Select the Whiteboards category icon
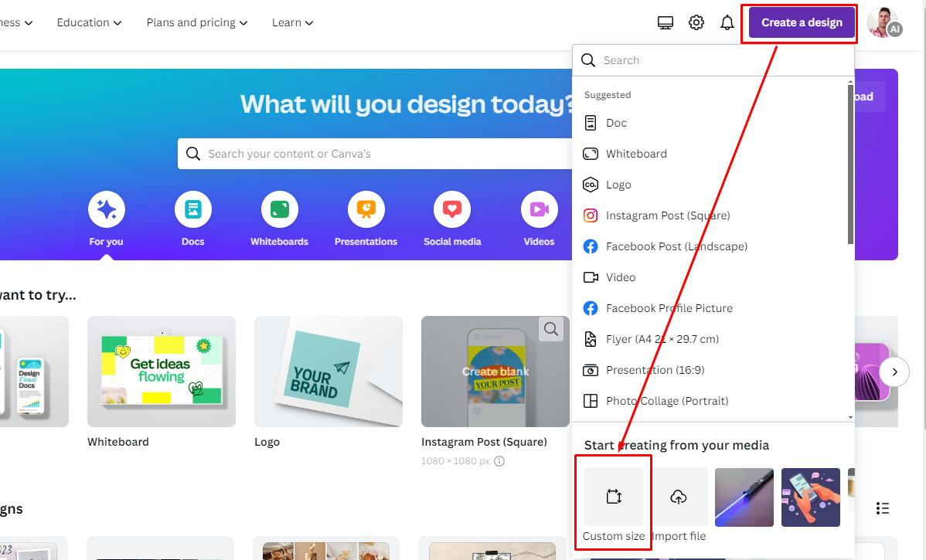This screenshot has height=560, width=926. click(279, 209)
